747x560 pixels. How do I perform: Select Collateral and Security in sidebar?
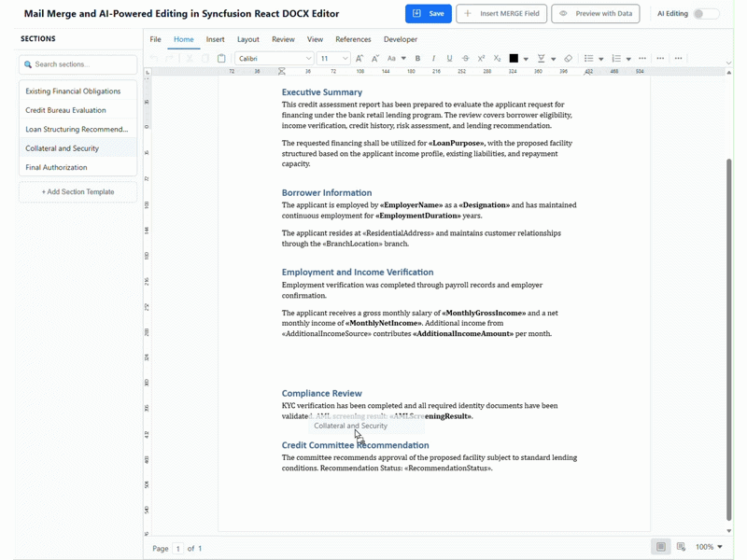pos(78,148)
